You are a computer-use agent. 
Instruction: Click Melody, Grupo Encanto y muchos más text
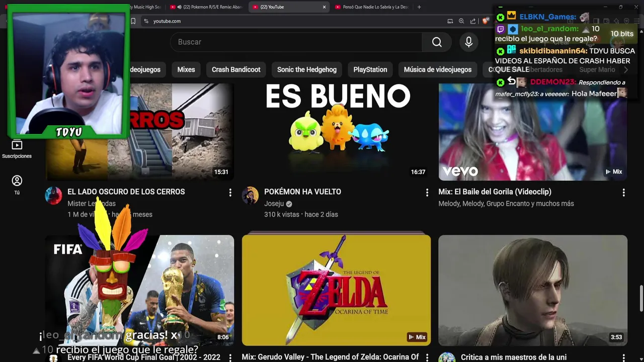coord(506,204)
